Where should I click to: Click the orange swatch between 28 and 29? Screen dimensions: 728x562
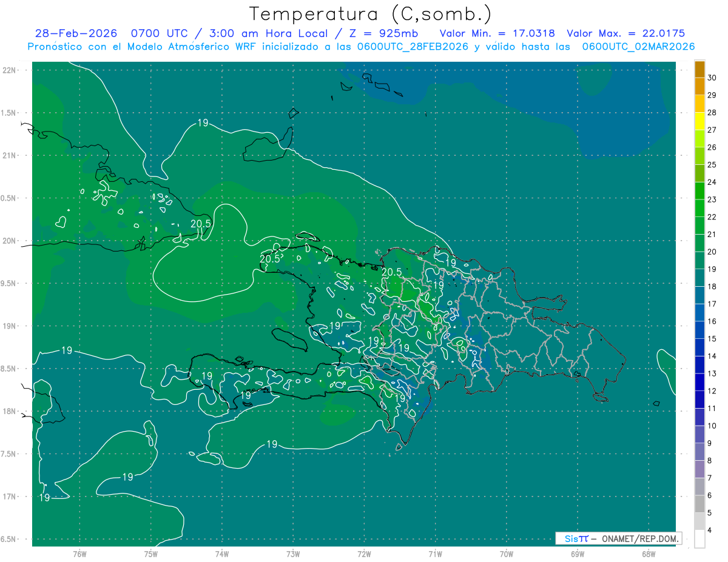pyautogui.click(x=699, y=104)
